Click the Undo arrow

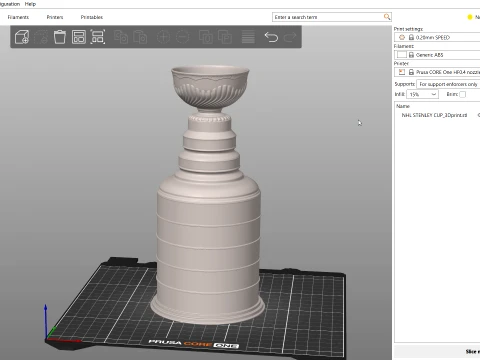tap(271, 37)
